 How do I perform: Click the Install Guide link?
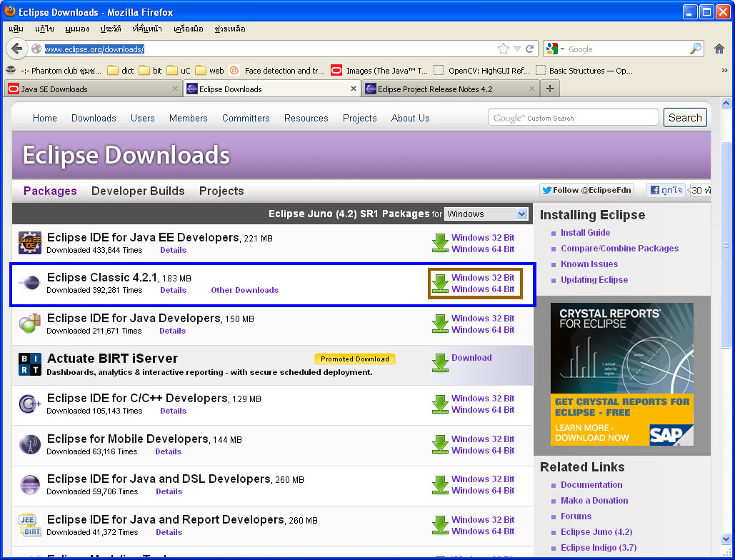click(x=586, y=232)
